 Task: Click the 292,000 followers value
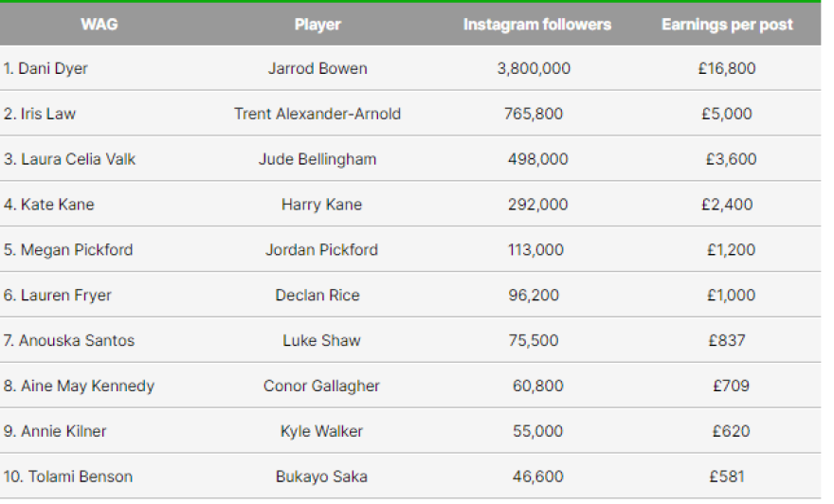click(x=537, y=205)
